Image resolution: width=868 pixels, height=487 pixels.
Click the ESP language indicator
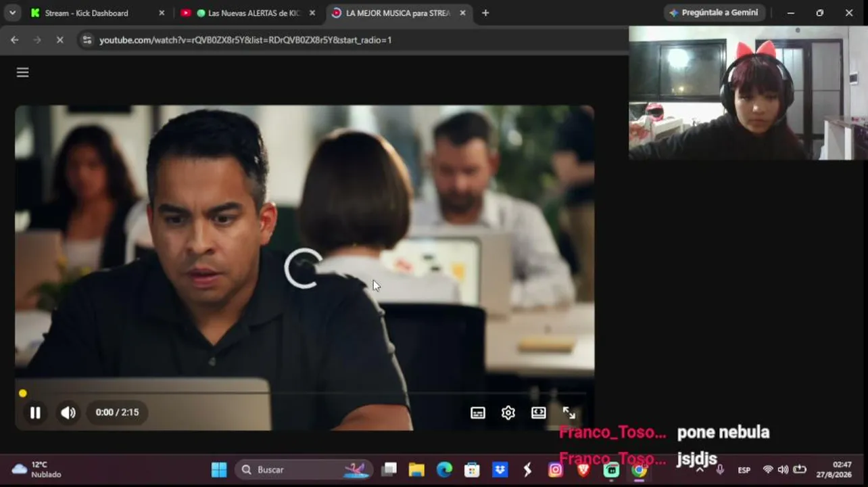coord(744,470)
